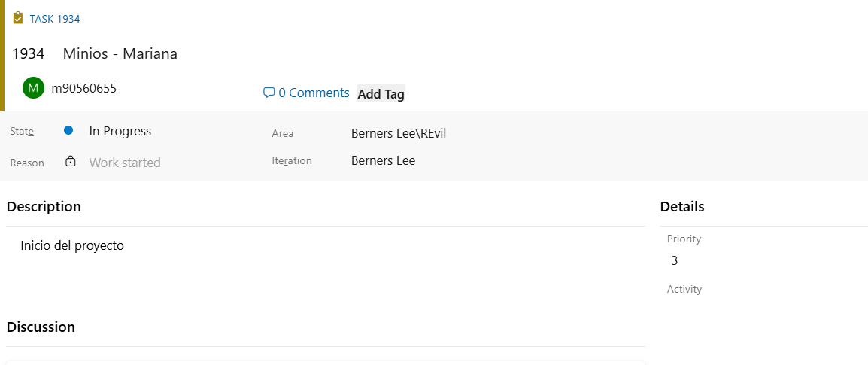This screenshot has height=365, width=868.
Task: Click the Activity field label
Action: tap(684, 289)
